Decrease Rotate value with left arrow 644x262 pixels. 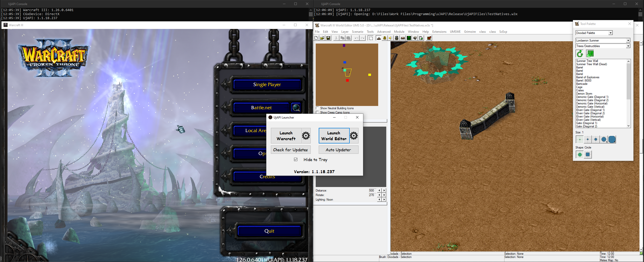click(379, 195)
